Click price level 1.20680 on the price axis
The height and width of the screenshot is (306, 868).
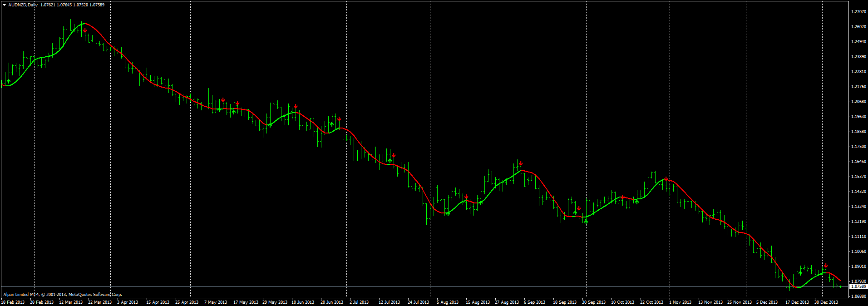coord(858,102)
